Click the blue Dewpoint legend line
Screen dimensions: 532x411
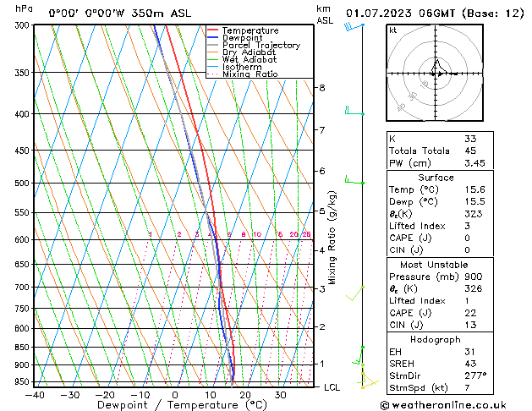[213, 38]
